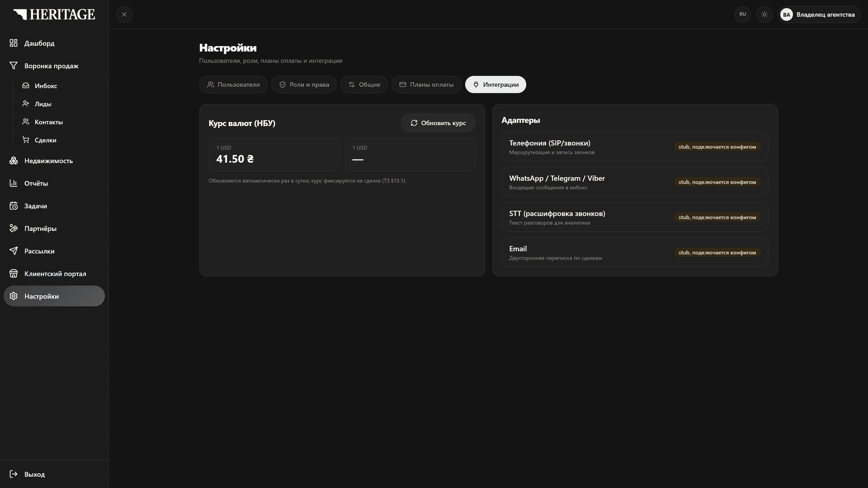The width and height of the screenshot is (868, 488).
Task: Click the 41.50 ₴ rate card
Action: coord(274,155)
